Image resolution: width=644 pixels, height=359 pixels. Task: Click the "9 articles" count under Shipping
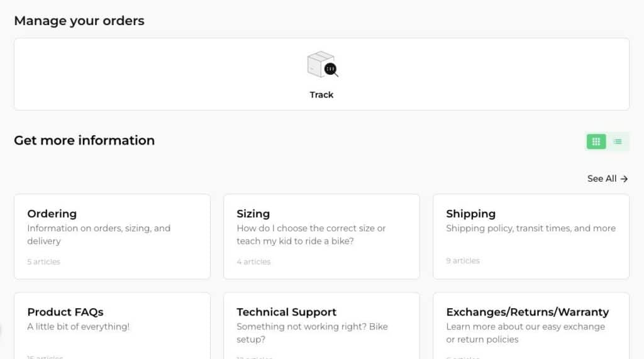pos(462,261)
